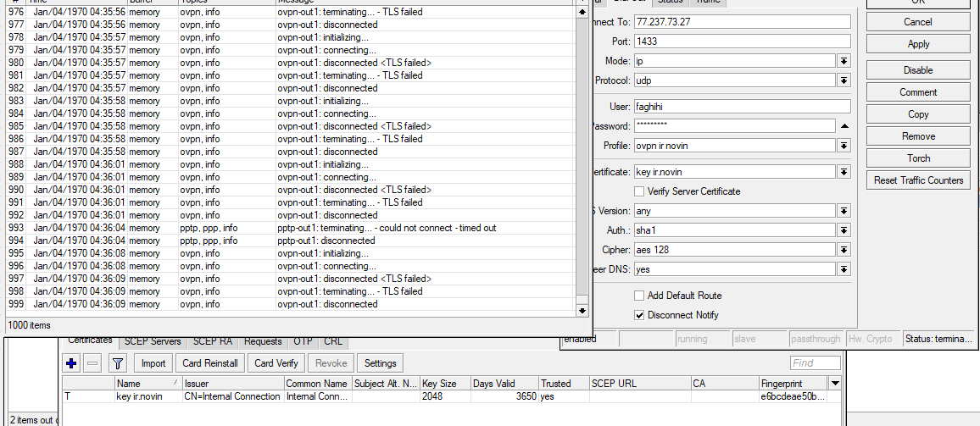Open the Cipher dropdown showing aes 128
This screenshot has height=426, width=980.
[844, 250]
